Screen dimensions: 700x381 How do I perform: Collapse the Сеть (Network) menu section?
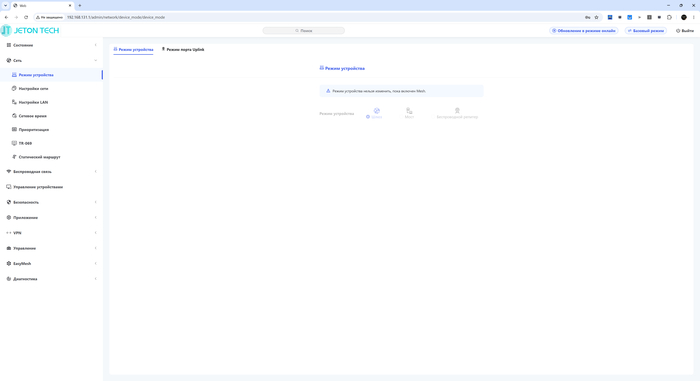point(96,60)
